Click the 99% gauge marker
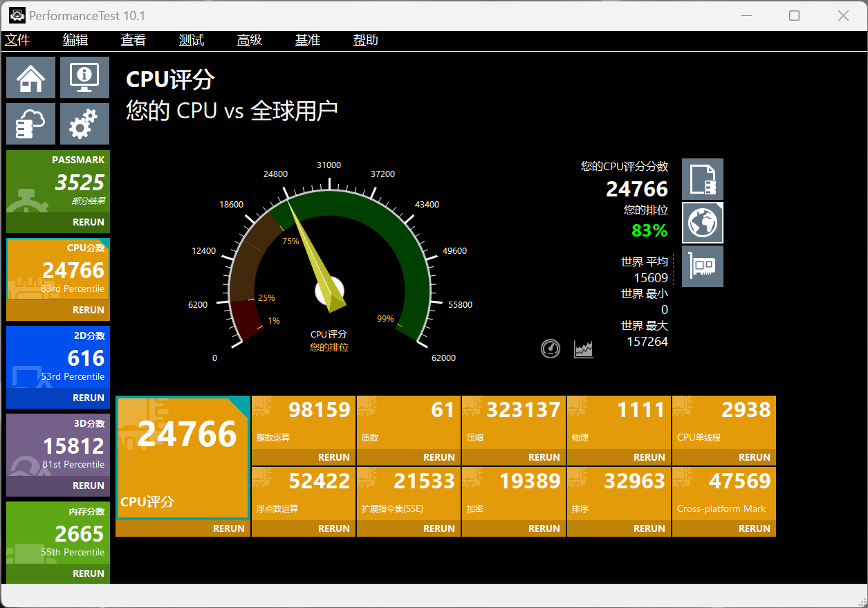The image size is (868, 608). [x=385, y=319]
